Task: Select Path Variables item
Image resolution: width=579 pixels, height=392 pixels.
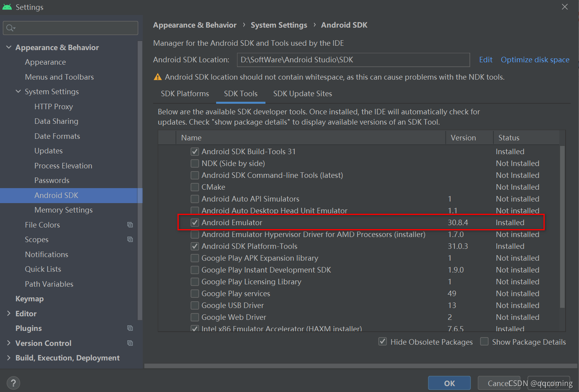Action: pos(49,284)
